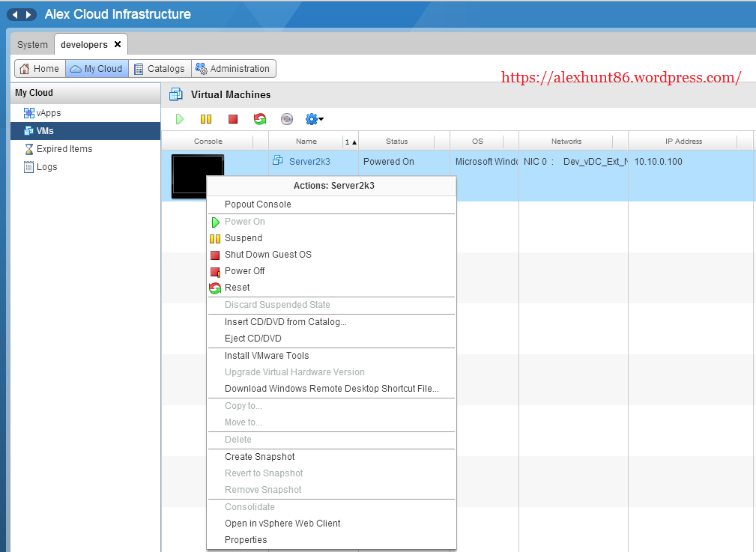
Task: Sort by the Name column header
Action: click(306, 142)
